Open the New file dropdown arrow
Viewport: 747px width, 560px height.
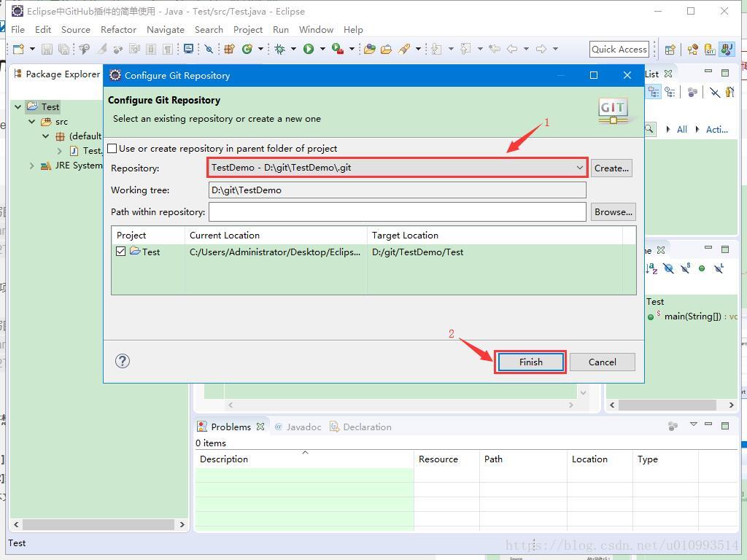(32, 49)
